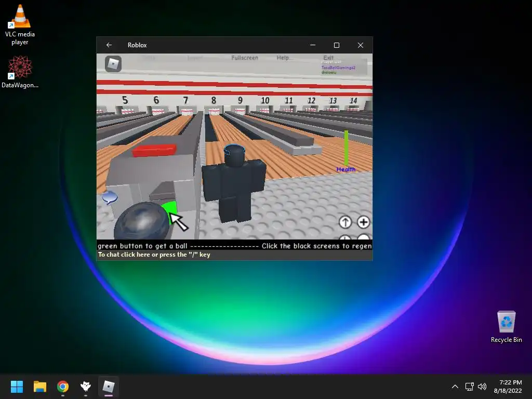Click lane number 5 sign

tap(125, 100)
